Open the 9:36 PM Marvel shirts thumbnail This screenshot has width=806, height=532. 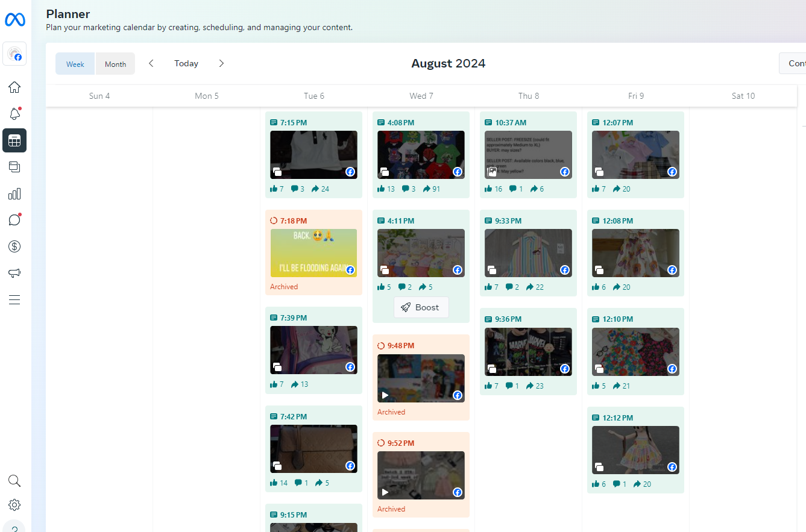528,352
